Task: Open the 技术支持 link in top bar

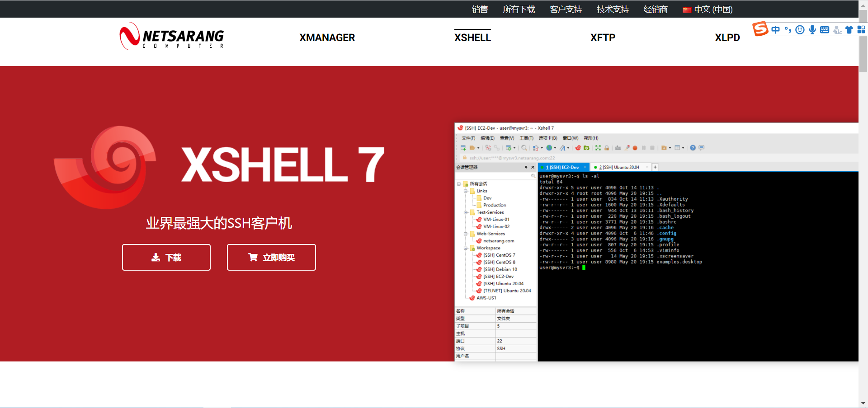Action: click(x=613, y=9)
